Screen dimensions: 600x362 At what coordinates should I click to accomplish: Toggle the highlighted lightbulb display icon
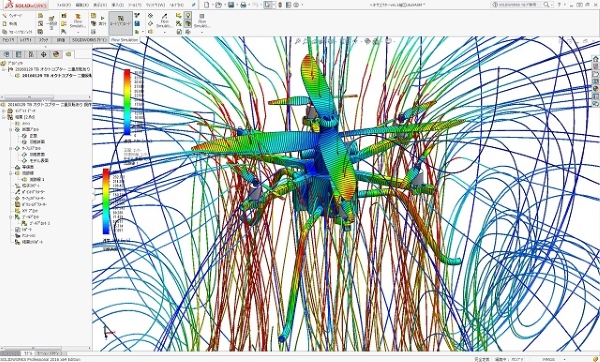tap(188, 15)
